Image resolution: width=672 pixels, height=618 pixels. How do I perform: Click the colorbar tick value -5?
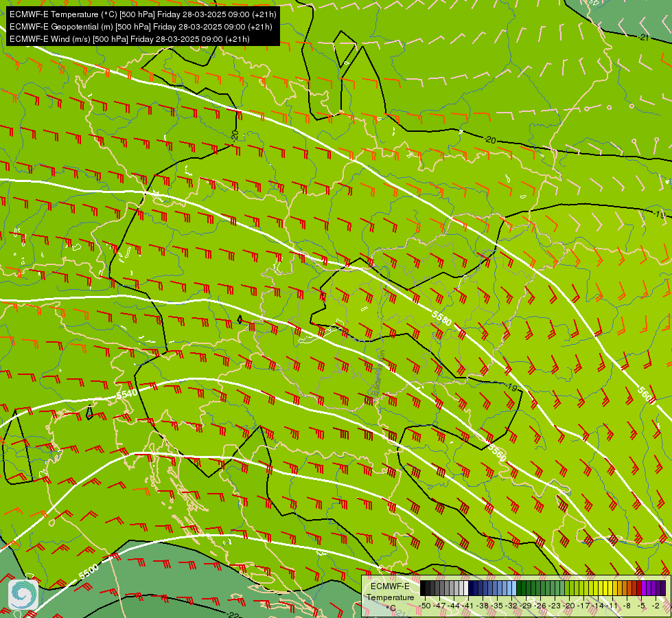click(x=640, y=606)
